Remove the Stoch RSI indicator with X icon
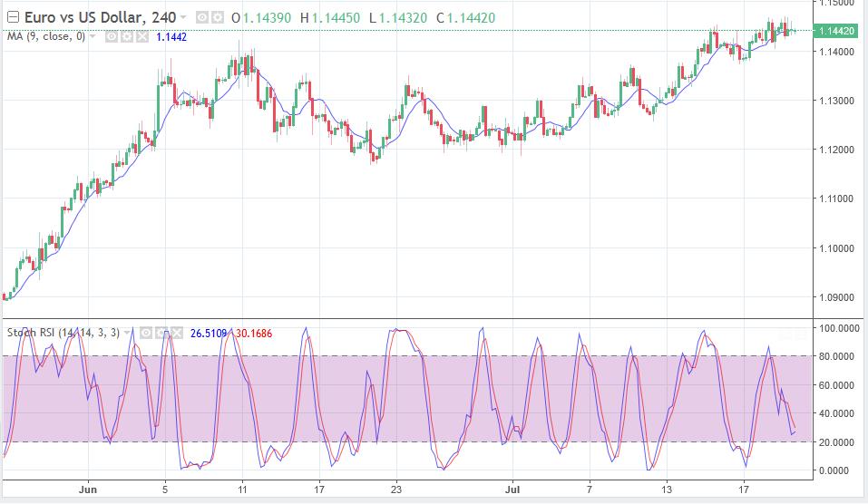The image size is (868, 504). (x=176, y=333)
